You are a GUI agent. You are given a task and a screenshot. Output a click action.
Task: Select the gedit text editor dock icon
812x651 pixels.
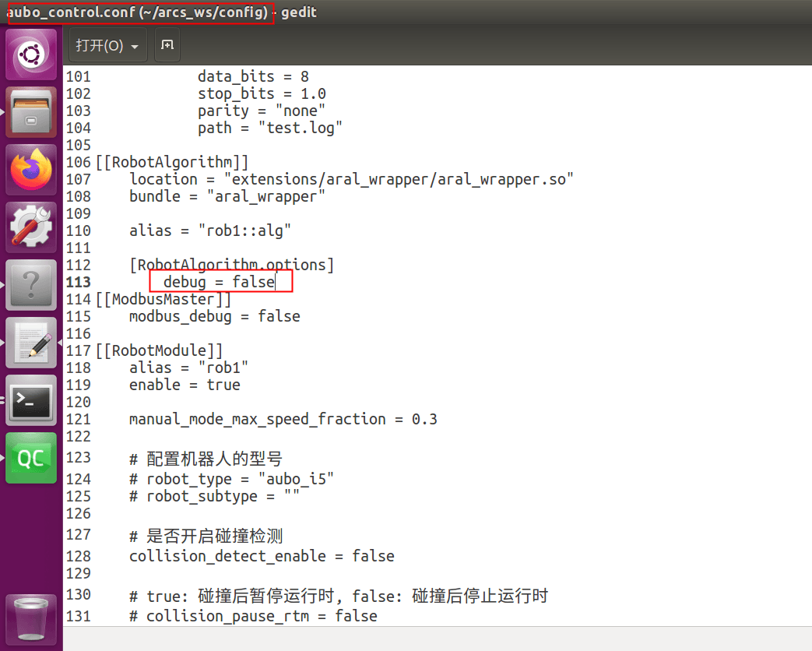[31, 343]
